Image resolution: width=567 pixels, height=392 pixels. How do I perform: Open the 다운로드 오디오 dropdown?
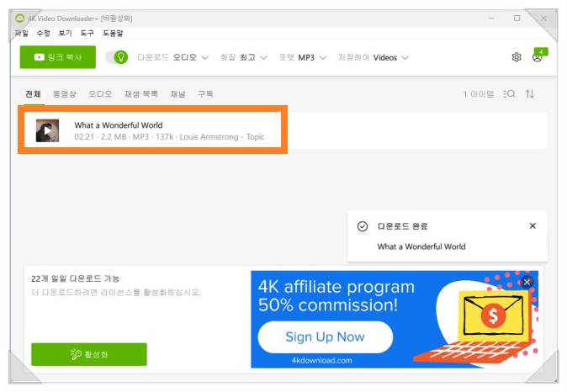172,57
